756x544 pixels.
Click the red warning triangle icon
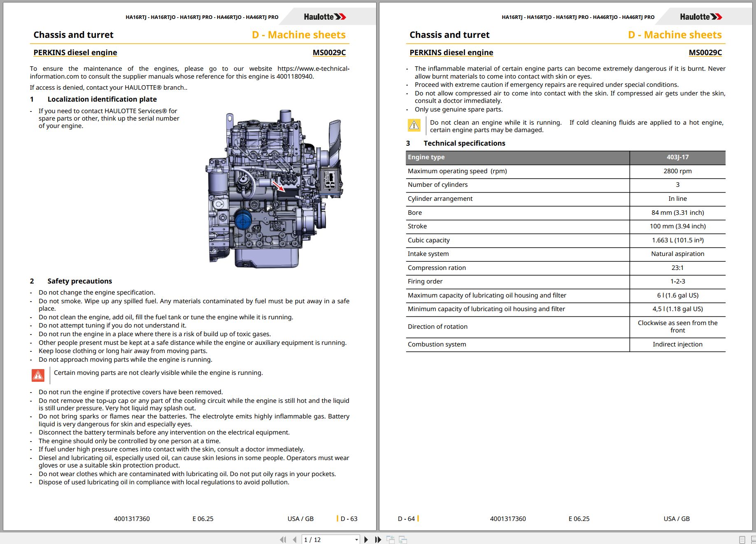coord(38,375)
